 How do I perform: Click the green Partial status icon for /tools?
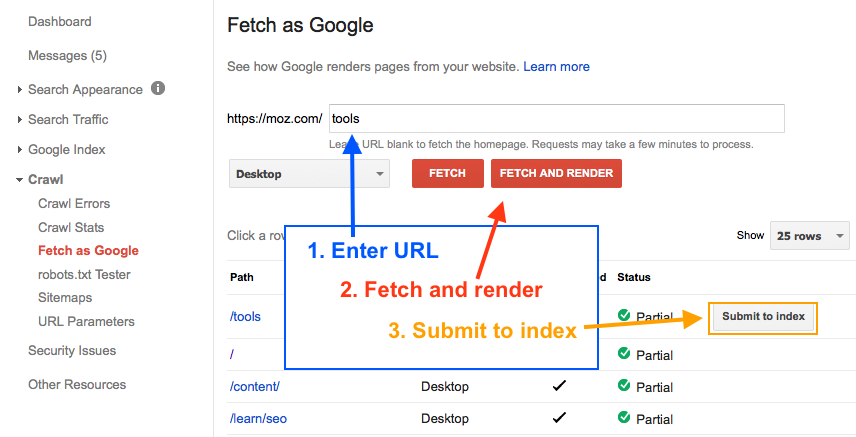pyautogui.click(x=624, y=316)
